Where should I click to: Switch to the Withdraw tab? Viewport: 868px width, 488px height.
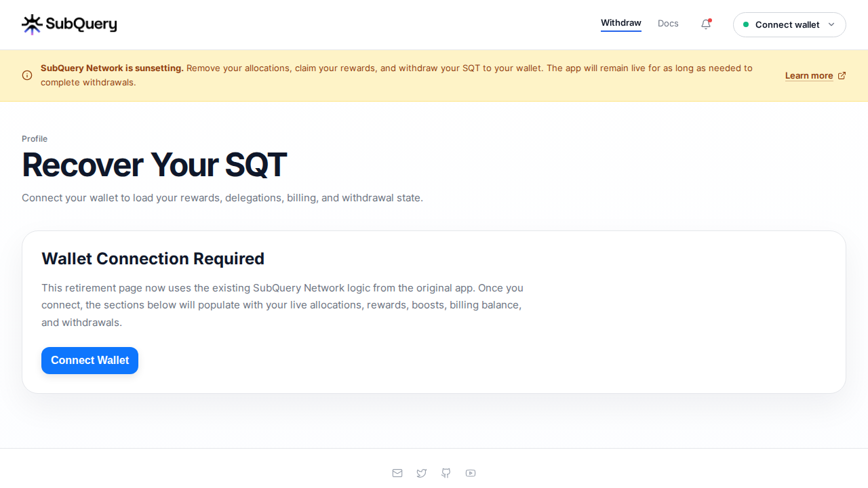pyautogui.click(x=621, y=24)
